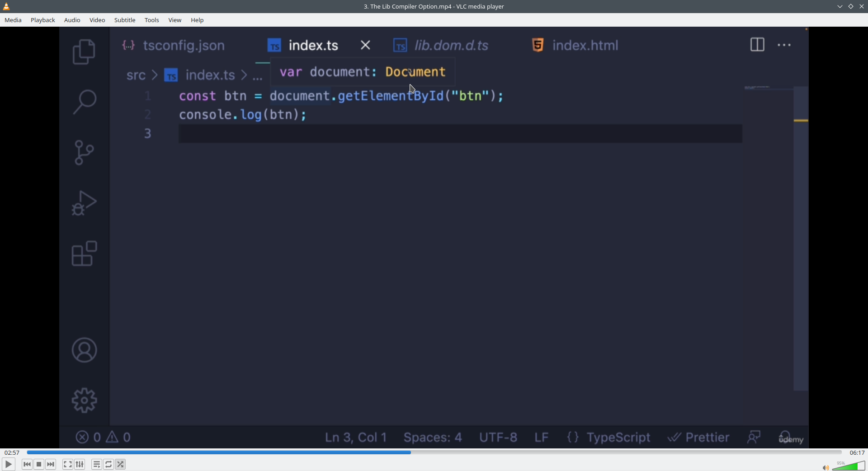Seek along the video progress bar
The image size is (868, 471).
coord(434,452)
